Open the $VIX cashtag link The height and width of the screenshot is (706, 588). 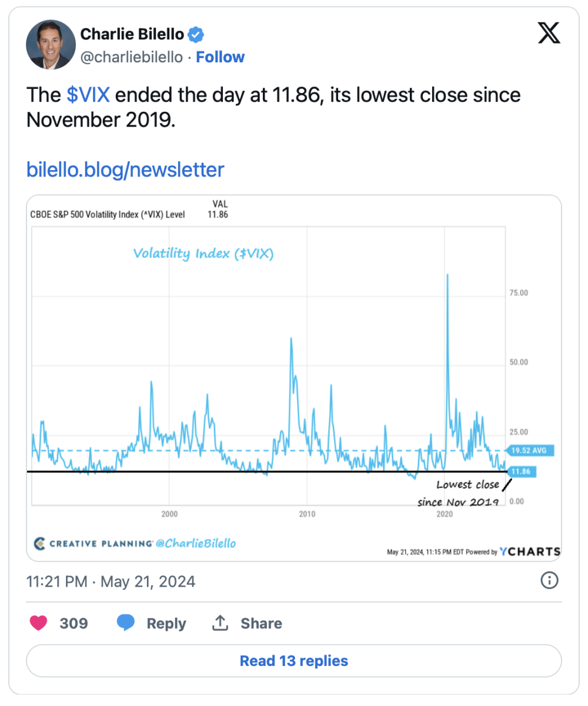click(x=89, y=95)
